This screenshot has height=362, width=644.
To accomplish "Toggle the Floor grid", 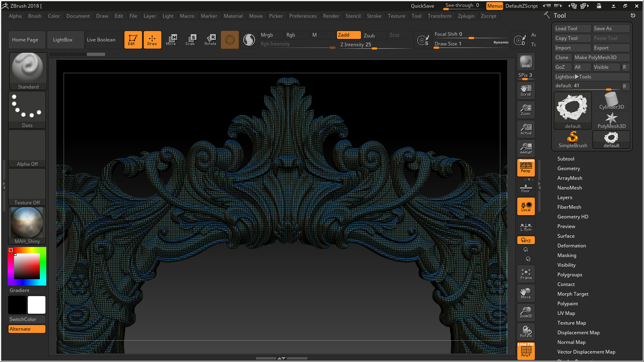I will (526, 188).
